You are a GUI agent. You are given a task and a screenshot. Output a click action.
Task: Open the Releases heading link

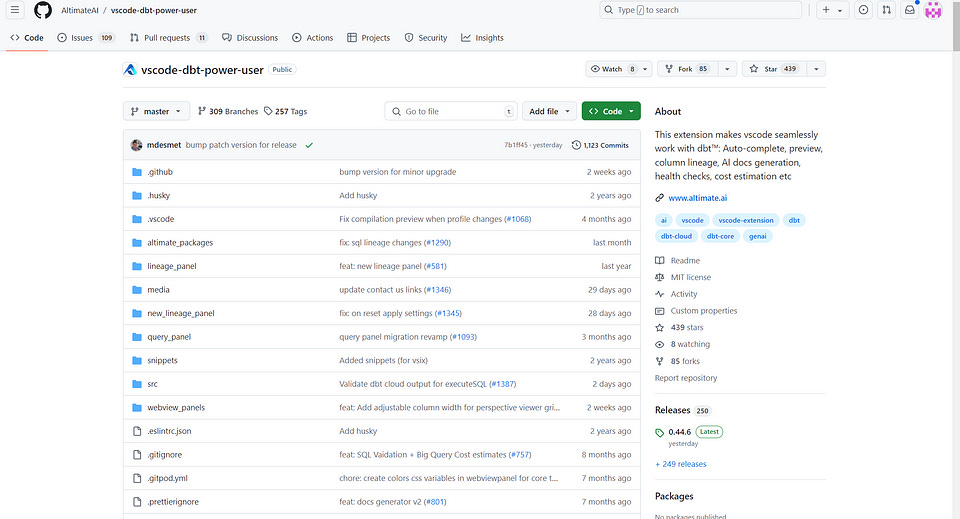point(672,410)
